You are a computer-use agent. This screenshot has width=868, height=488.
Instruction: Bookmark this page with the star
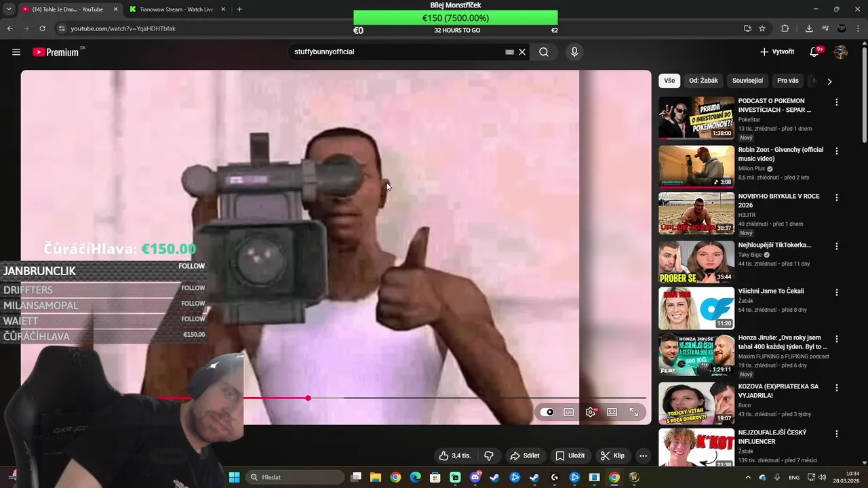pyautogui.click(x=762, y=28)
